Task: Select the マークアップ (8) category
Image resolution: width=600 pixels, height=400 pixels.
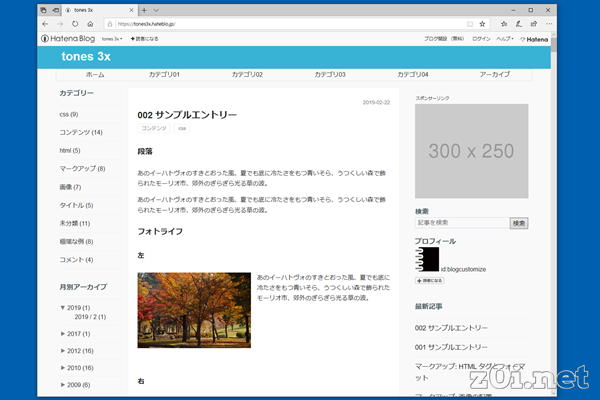Action: tap(82, 169)
